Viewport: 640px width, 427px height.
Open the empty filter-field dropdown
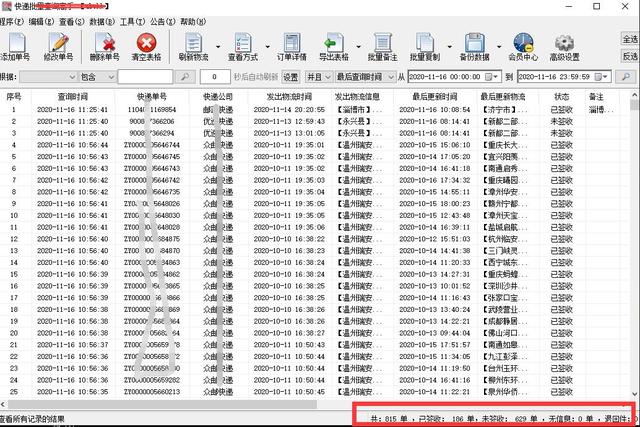[x=48, y=77]
